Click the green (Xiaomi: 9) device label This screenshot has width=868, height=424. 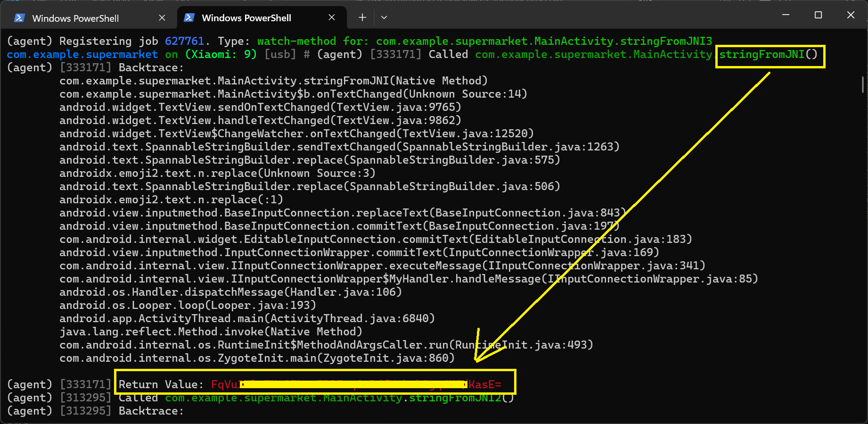coord(221,54)
